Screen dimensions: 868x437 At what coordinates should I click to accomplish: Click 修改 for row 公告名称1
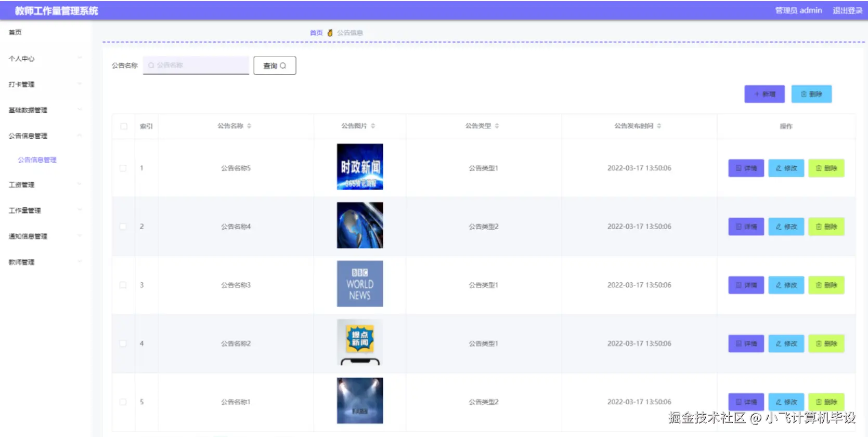tap(786, 402)
